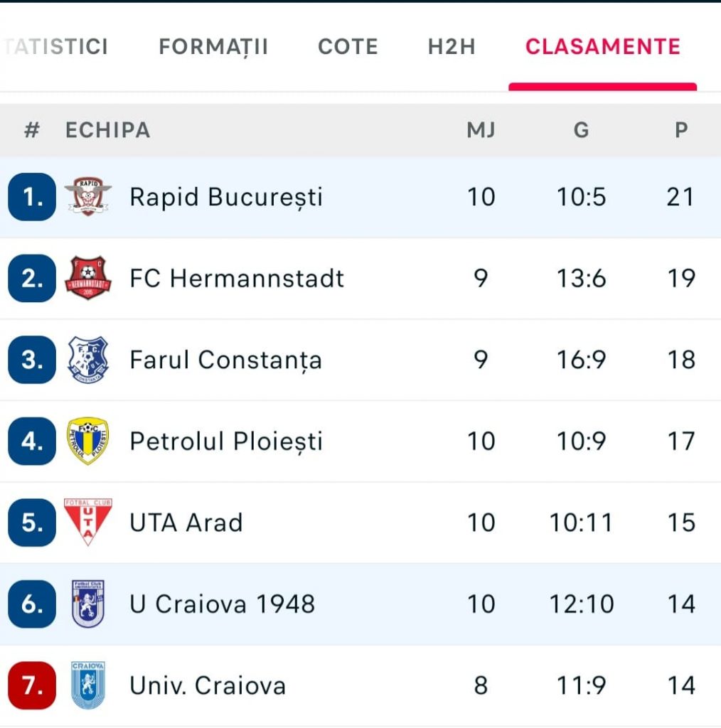The image size is (721, 728).
Task: Select the Petrolul Ploiești team name
Action: tap(226, 441)
